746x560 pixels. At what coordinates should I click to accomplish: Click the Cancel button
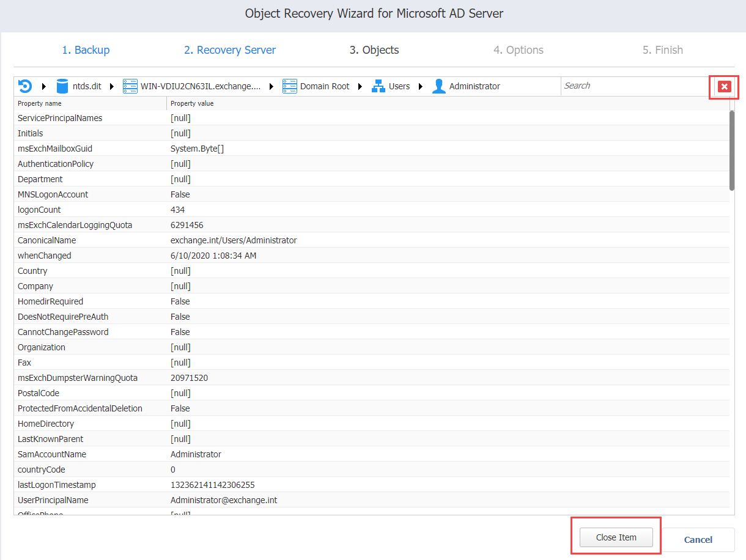click(x=698, y=540)
